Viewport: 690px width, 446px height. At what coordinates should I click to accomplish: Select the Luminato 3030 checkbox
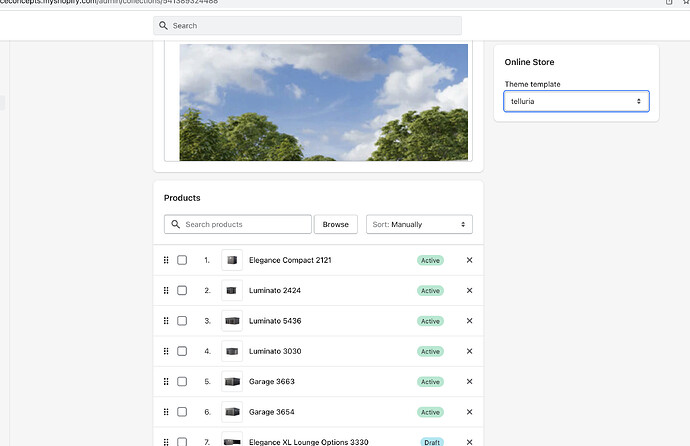(182, 351)
